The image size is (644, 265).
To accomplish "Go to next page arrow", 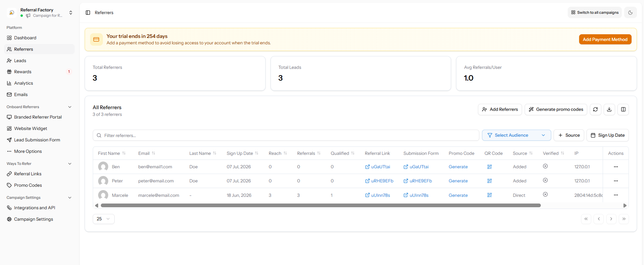I will (611, 219).
